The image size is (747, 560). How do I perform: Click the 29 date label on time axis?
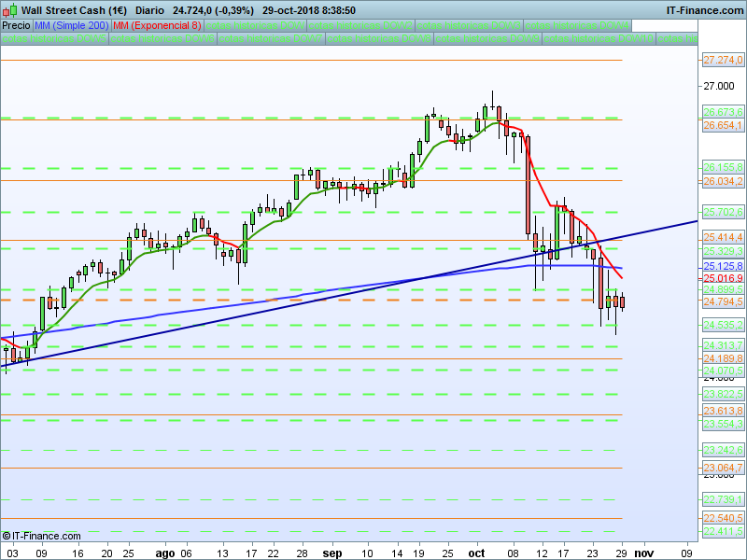pyautogui.click(x=622, y=553)
